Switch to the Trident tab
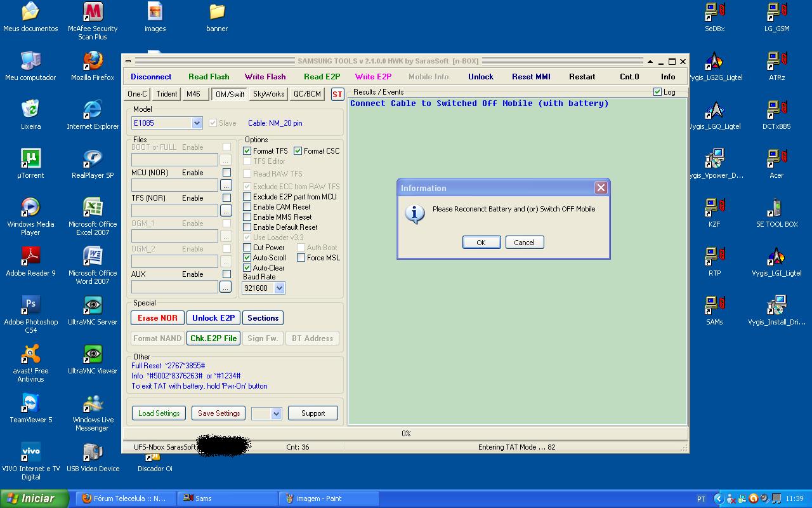Screen dimensions: 812x508 167,94
